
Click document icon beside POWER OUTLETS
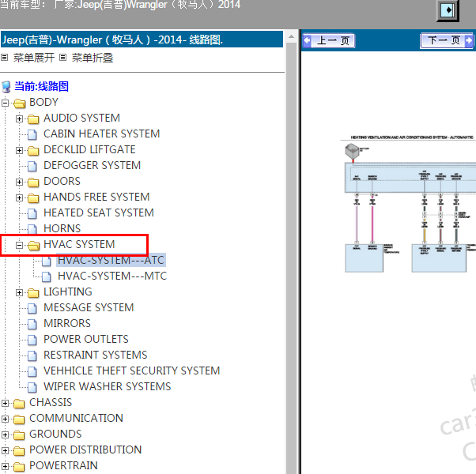[32, 340]
